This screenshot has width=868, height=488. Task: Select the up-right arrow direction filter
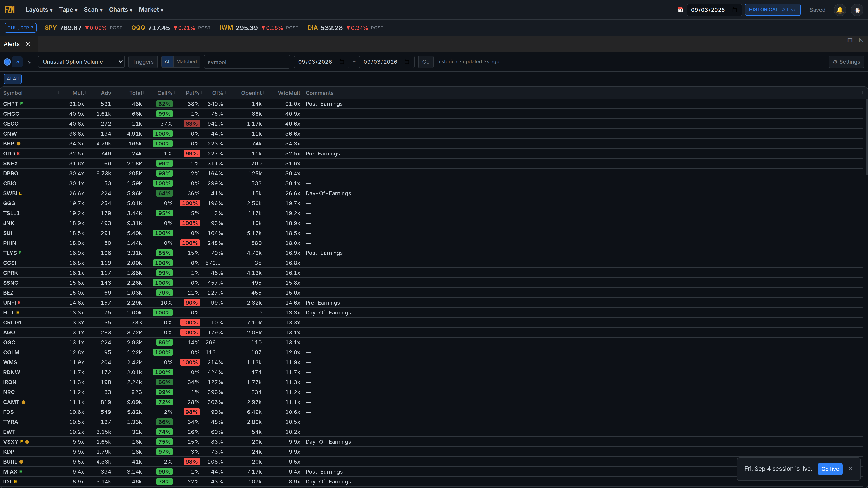click(17, 62)
